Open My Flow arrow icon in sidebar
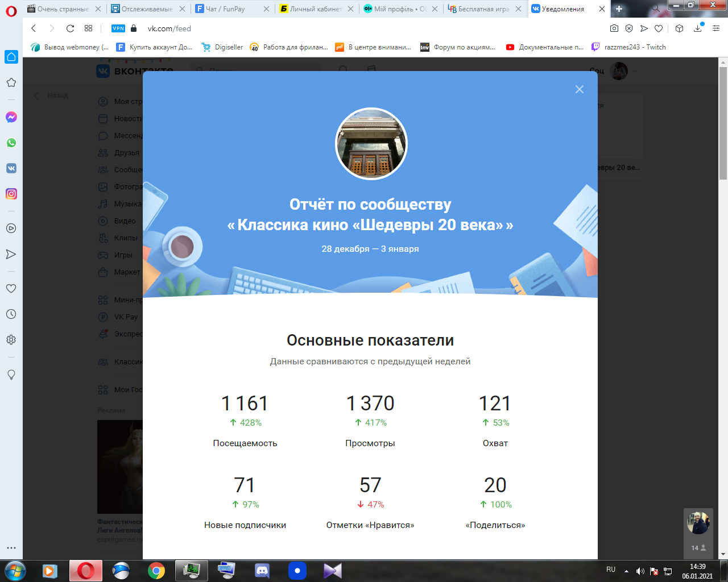This screenshot has width=728, height=582. [11, 254]
